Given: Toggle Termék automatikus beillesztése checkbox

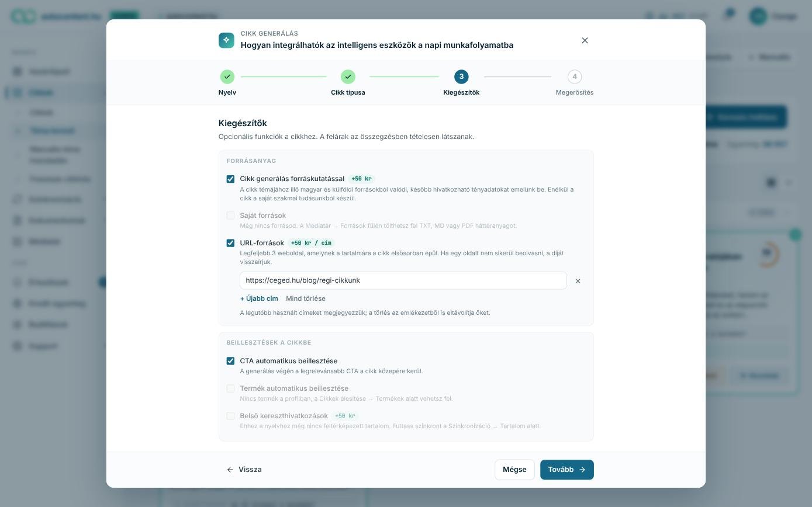Looking at the screenshot, I should (230, 388).
